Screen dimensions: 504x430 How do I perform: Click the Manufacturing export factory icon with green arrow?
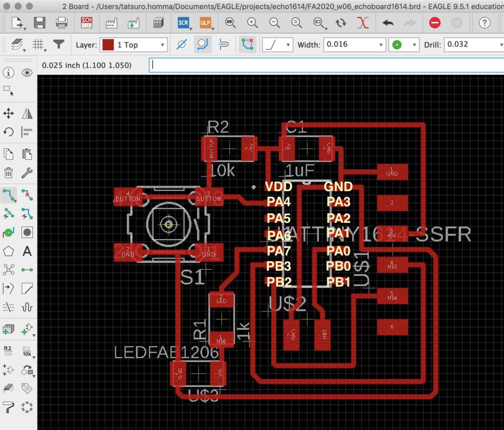point(134,23)
